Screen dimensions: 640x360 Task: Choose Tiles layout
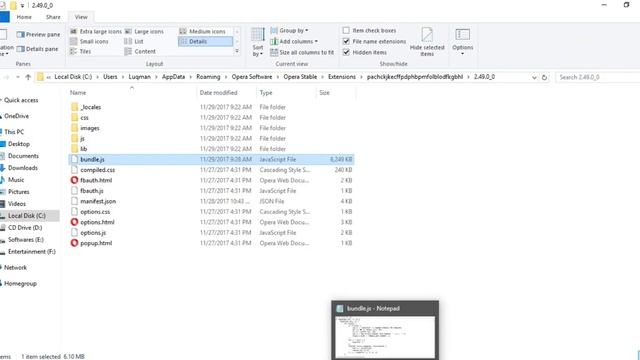81,51
